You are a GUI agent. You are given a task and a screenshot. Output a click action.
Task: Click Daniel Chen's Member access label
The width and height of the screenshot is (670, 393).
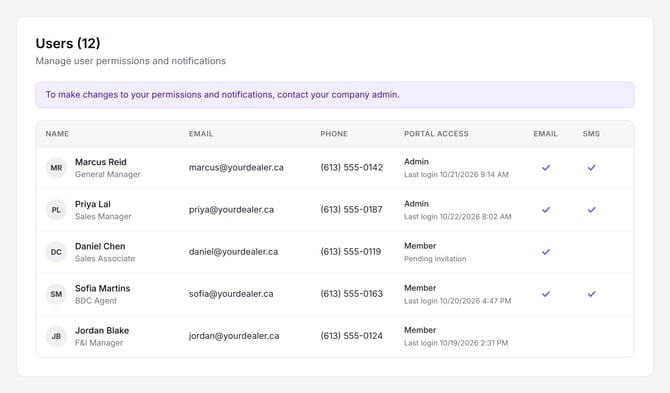420,246
